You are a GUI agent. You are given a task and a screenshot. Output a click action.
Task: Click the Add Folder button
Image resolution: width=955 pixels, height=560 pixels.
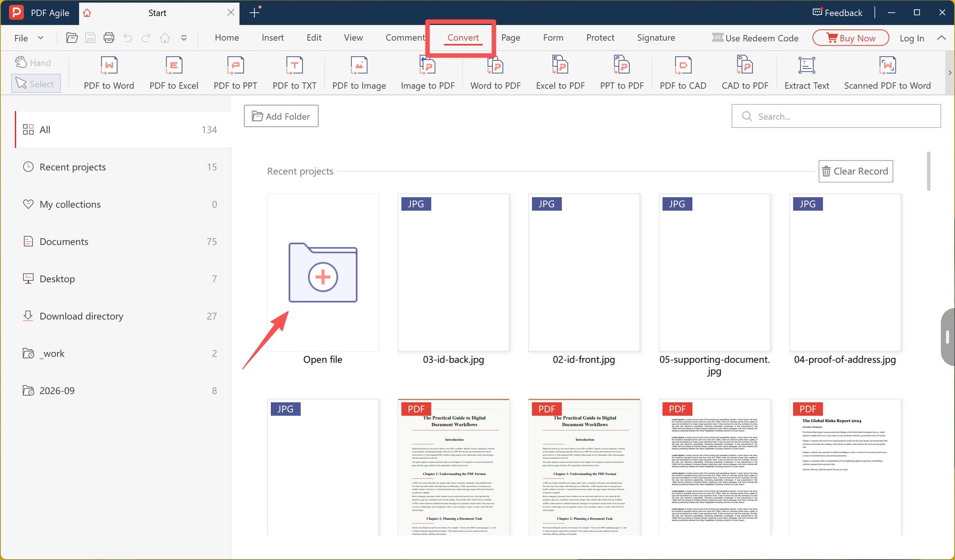pyautogui.click(x=281, y=116)
